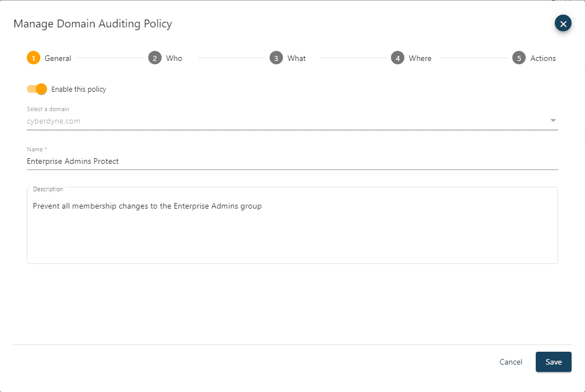Expand the domain dropdown arrow
This screenshot has height=392, width=585.
pyautogui.click(x=553, y=121)
